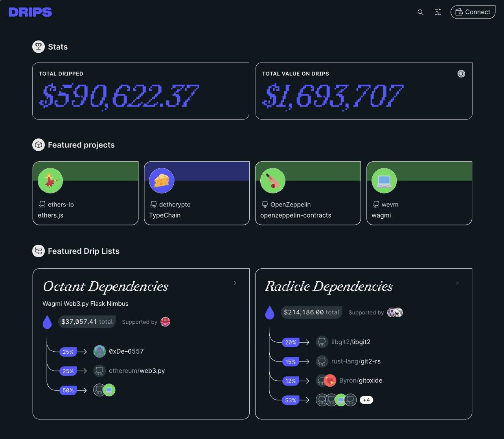Toggle the green laptop avatar on the wagmi card
This screenshot has width=504, height=439.
point(384,181)
